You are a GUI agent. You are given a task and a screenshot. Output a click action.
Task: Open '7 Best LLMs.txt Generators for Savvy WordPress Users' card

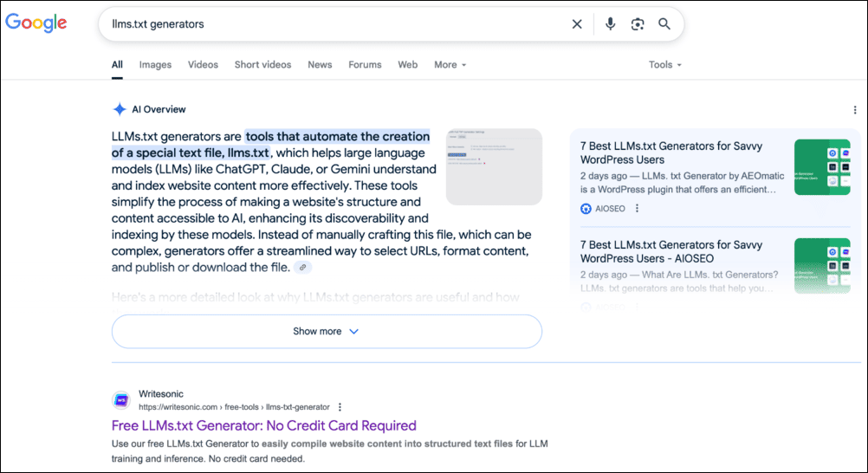(x=671, y=152)
